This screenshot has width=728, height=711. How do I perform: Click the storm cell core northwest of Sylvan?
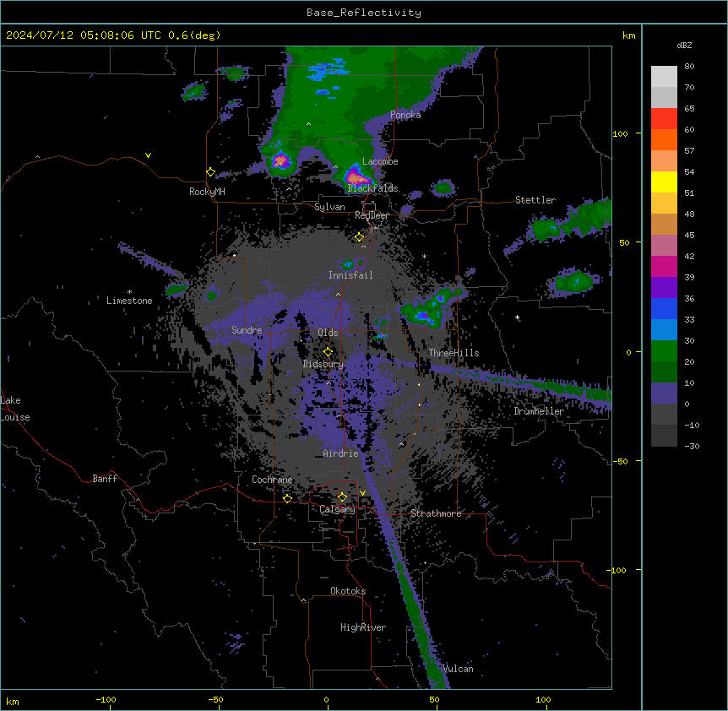click(280, 161)
